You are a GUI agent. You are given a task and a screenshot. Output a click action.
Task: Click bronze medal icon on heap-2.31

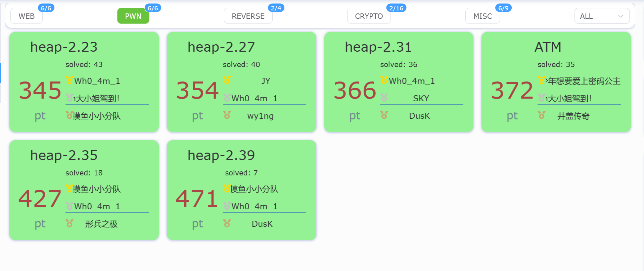click(x=384, y=115)
